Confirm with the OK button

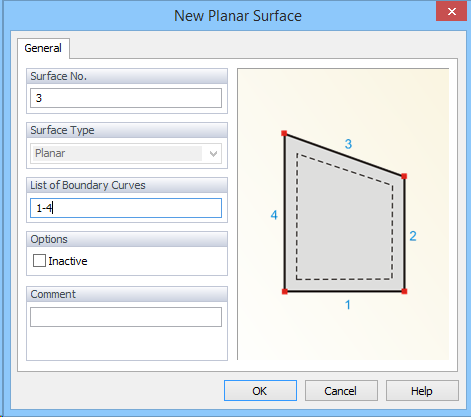click(x=260, y=391)
